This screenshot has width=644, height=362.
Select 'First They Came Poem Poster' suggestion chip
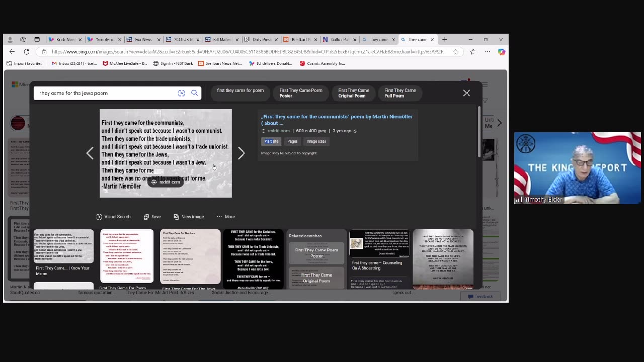click(301, 93)
